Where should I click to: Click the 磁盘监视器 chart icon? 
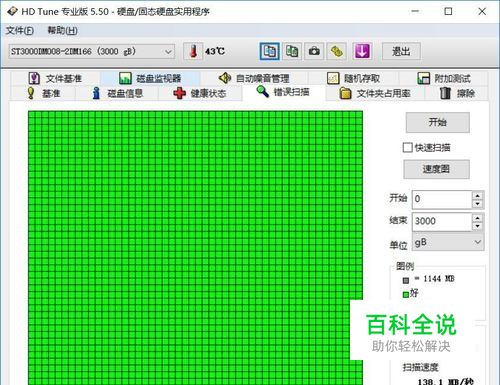pyautogui.click(x=125, y=78)
